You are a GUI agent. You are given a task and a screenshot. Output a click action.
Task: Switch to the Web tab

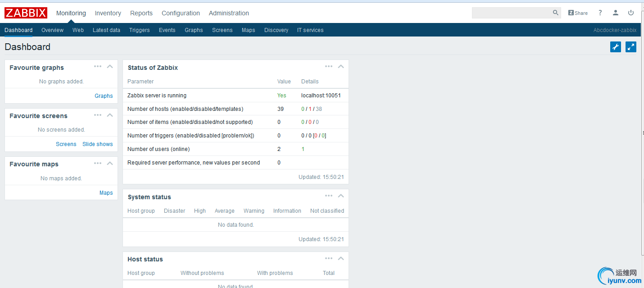click(x=78, y=30)
